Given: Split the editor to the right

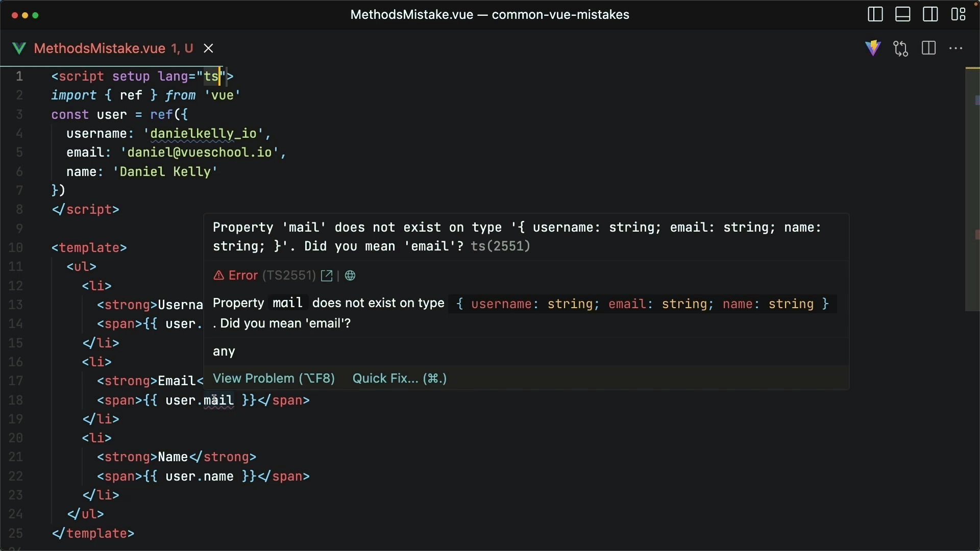Looking at the screenshot, I should click(928, 48).
